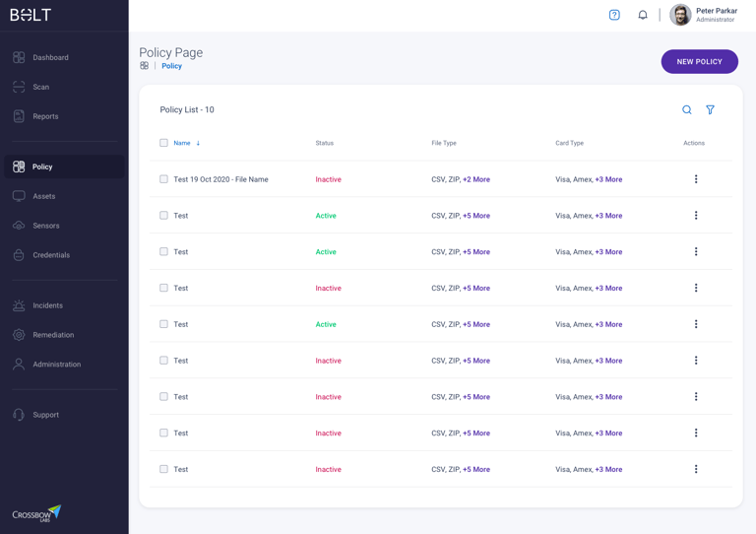Screen dimensions: 756x534
Task: Click +3 More in Test 19 Oct row
Action: 608,179
